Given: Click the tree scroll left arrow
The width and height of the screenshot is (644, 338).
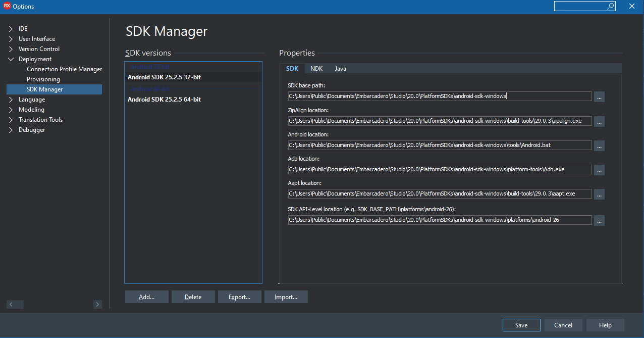Looking at the screenshot, I should coord(11,304).
